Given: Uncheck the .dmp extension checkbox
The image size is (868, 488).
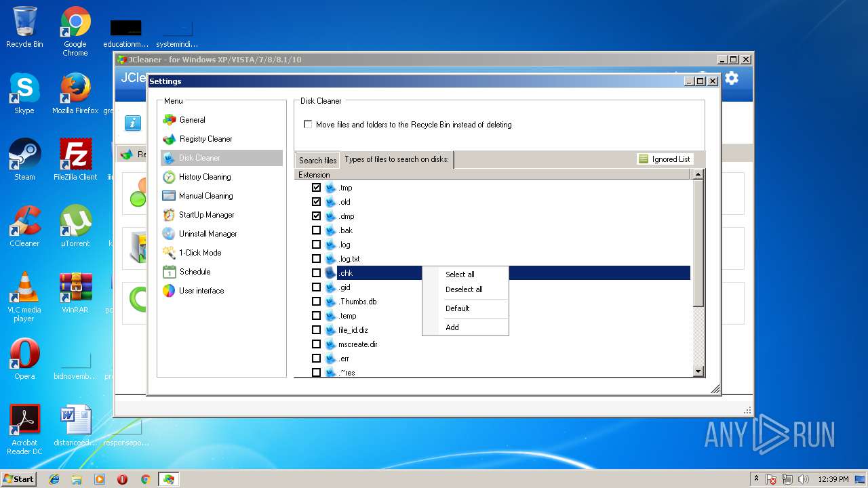Looking at the screenshot, I should (316, 216).
